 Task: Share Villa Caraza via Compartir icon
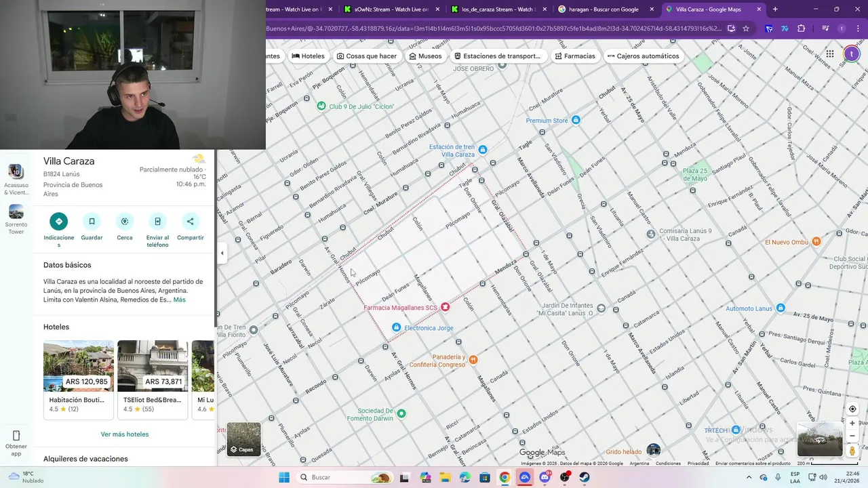pos(190,221)
